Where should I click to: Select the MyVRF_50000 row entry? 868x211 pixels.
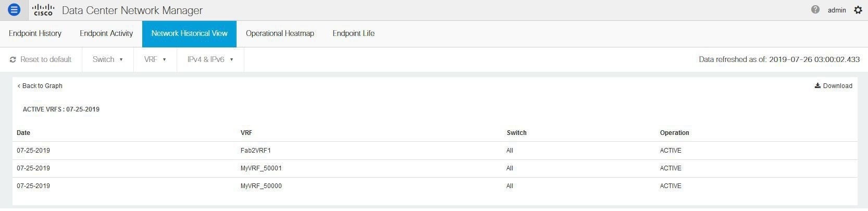(261, 186)
